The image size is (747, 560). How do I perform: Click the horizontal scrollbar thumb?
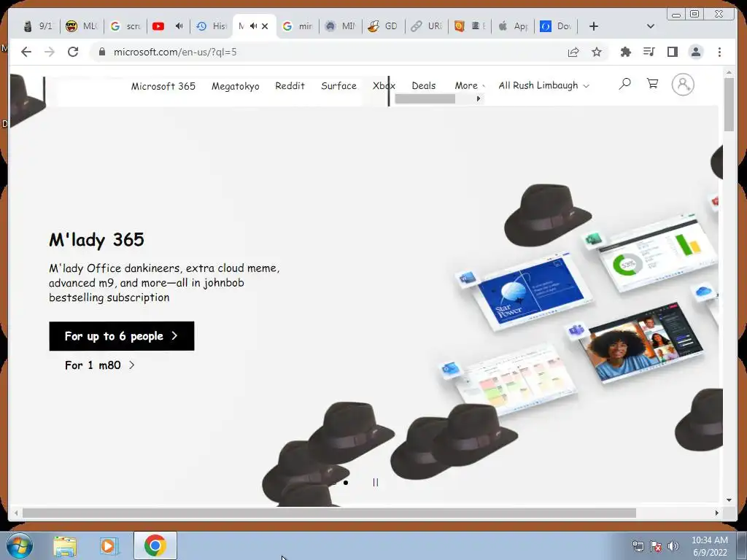point(329,513)
